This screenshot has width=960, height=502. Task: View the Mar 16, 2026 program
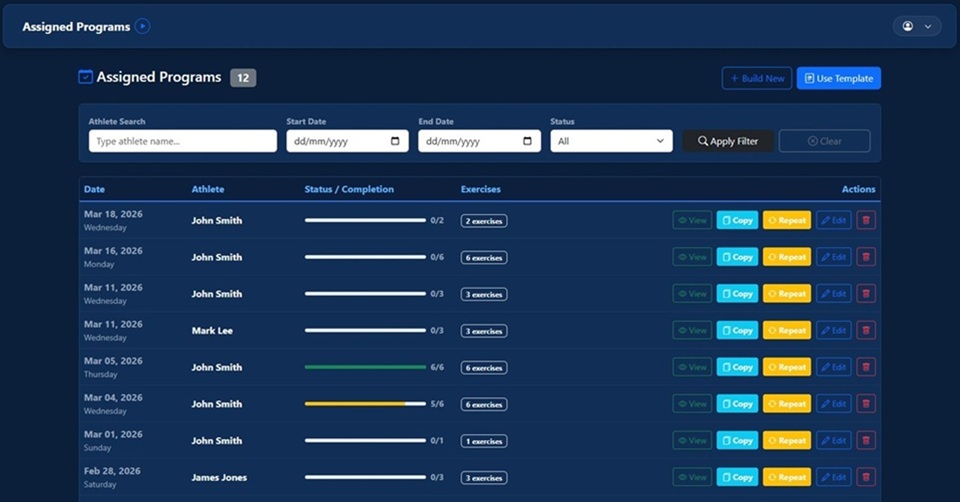tap(692, 257)
